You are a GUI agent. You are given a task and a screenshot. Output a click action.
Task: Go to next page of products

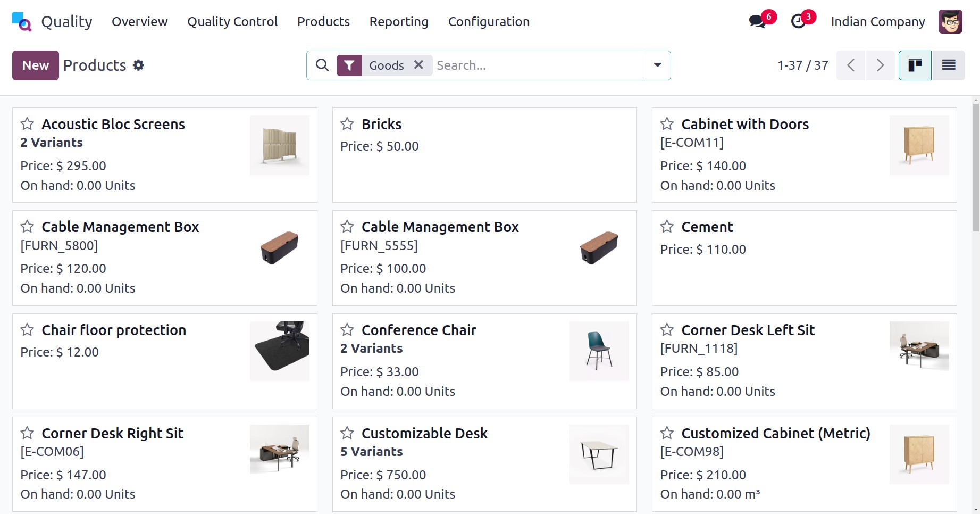(880, 65)
